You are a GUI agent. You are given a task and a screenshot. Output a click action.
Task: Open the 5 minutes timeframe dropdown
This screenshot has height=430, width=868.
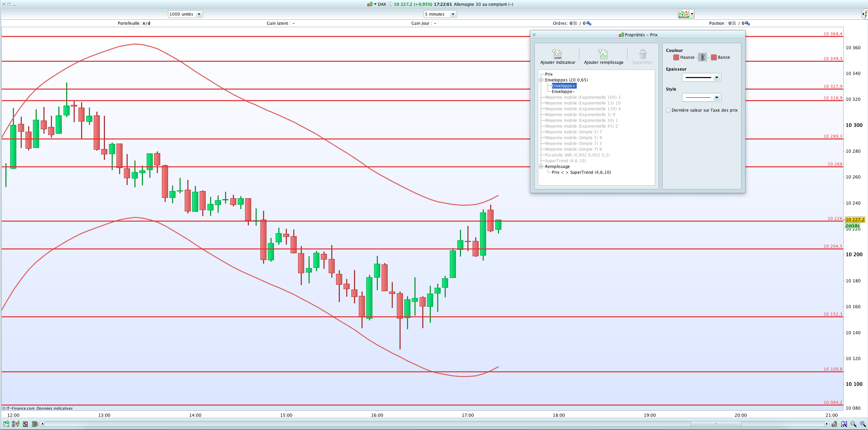coord(453,14)
